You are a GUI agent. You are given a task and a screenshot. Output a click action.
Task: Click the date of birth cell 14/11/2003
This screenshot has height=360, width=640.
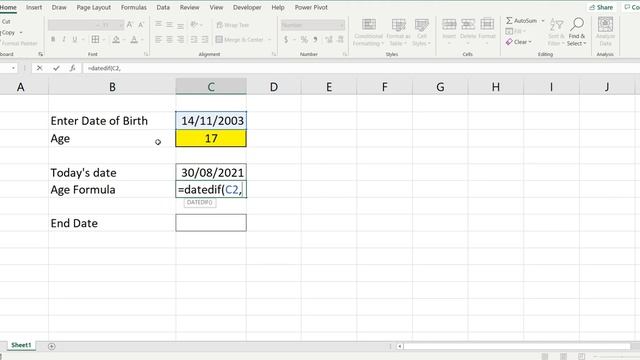(x=211, y=121)
